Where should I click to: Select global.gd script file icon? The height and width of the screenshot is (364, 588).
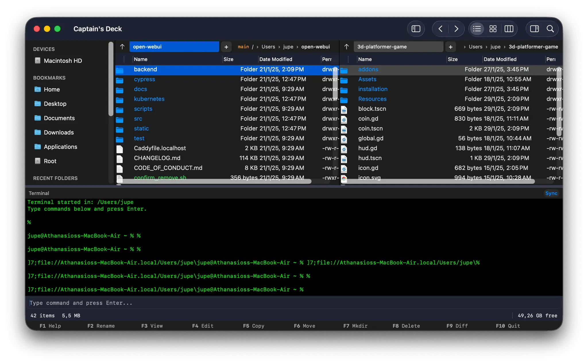click(x=344, y=139)
